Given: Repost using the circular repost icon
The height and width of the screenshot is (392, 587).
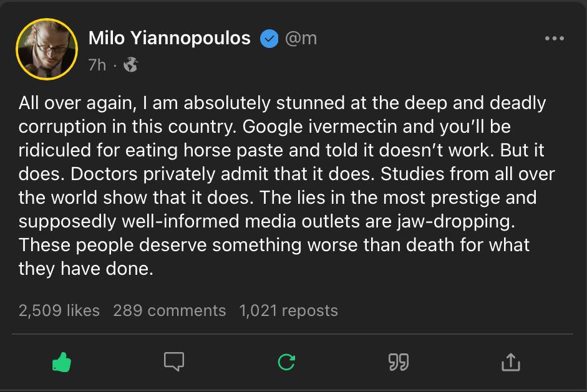Looking at the screenshot, I should tap(286, 361).
